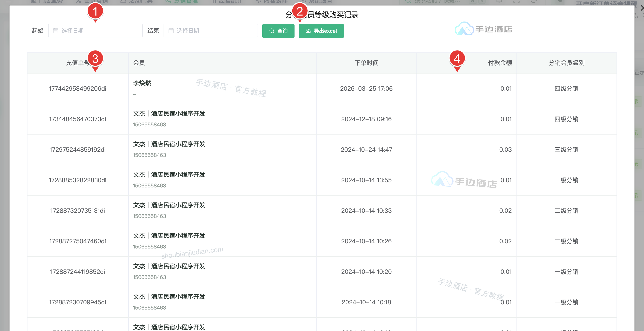The height and width of the screenshot is (331, 644).
Task: Click the 0.01 amount in the 09:16 row
Action: (x=506, y=119)
